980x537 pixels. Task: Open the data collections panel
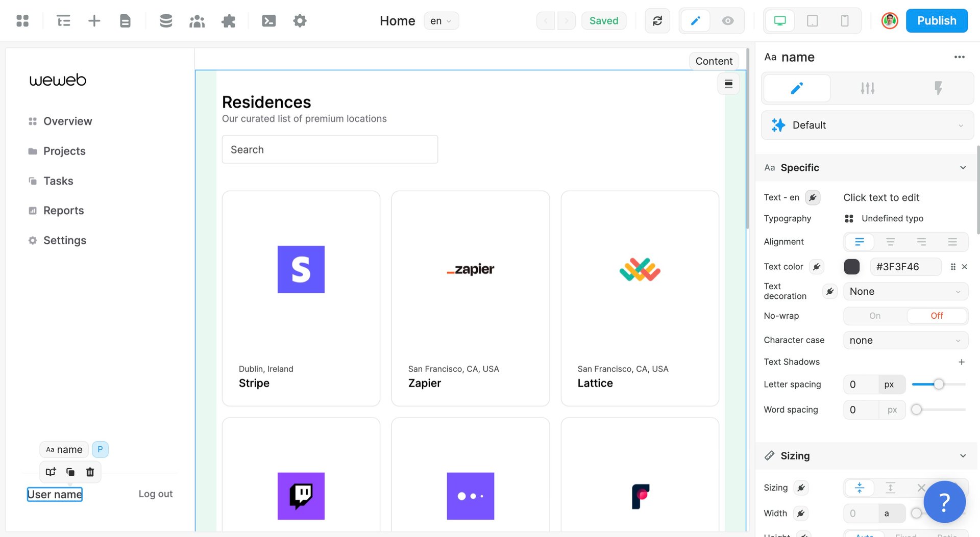166,21
